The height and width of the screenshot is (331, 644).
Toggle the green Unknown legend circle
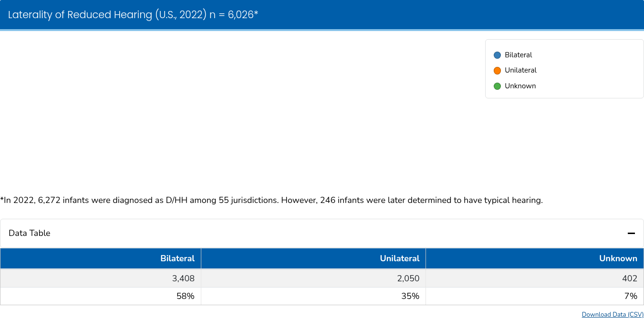tap(497, 86)
